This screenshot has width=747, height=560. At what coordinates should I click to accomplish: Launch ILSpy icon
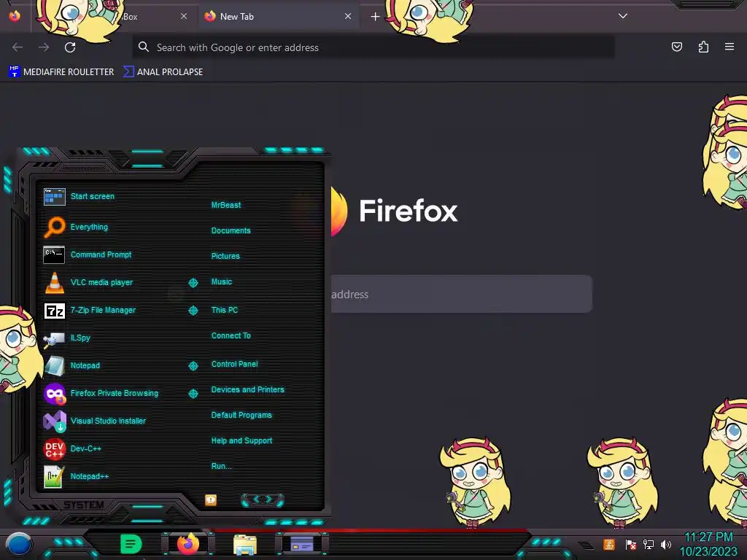(54, 338)
